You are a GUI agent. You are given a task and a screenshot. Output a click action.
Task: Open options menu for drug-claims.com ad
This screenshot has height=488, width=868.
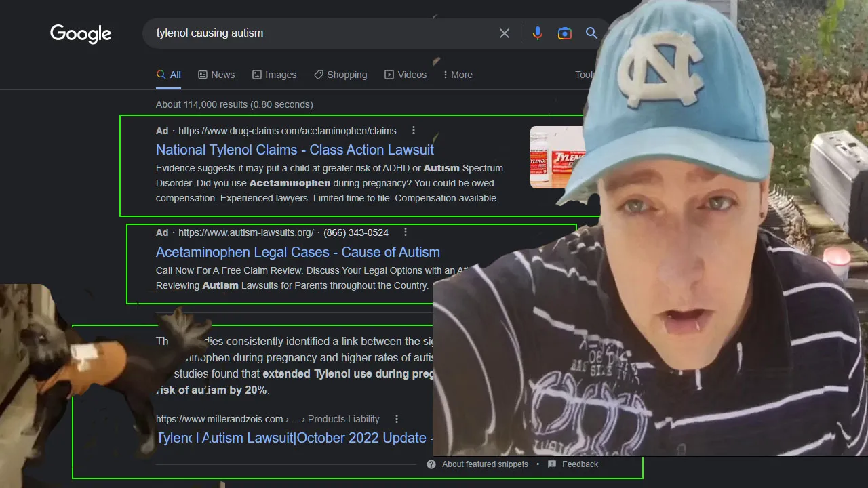pyautogui.click(x=414, y=131)
